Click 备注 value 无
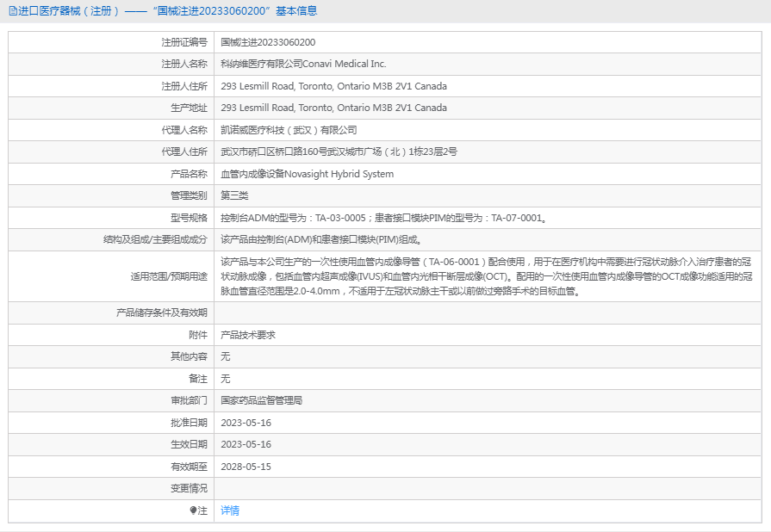Image resolution: width=771 pixels, height=532 pixels. (x=225, y=379)
